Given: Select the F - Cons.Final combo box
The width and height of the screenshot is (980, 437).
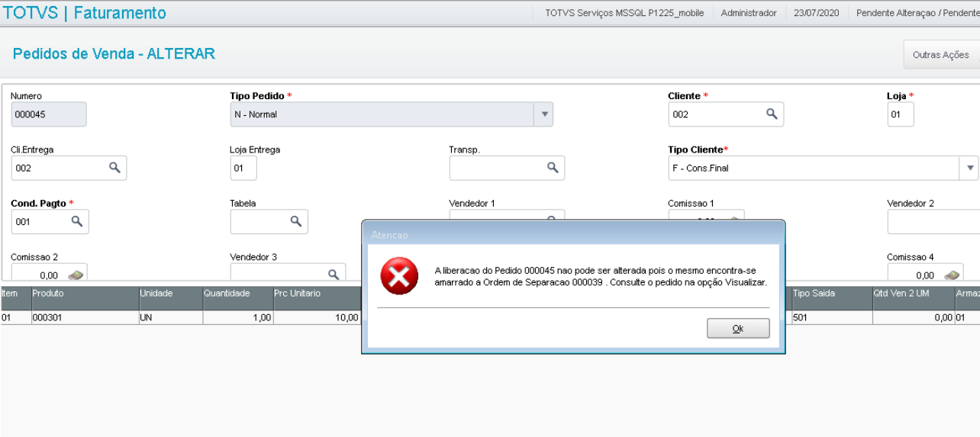Looking at the screenshot, I should tap(824, 168).
